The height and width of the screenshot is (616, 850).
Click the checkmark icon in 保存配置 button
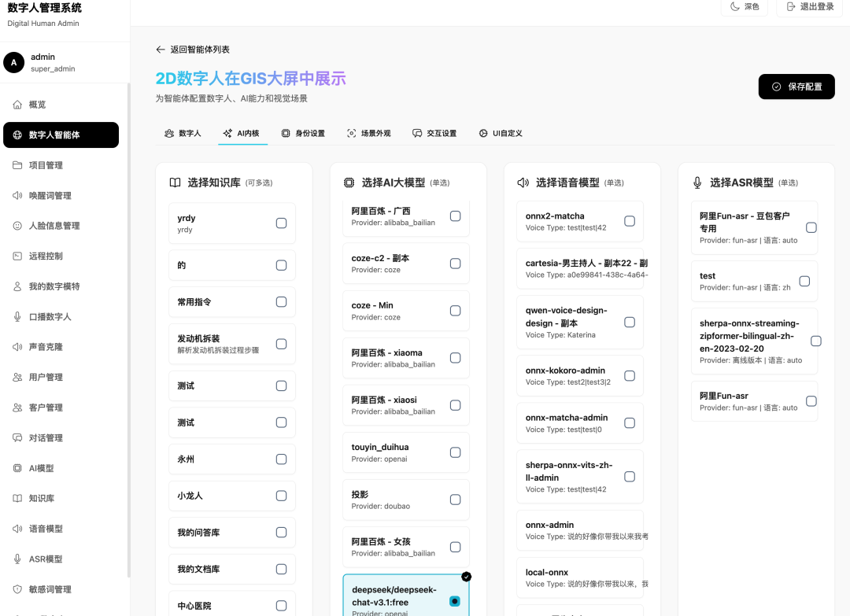coord(776,87)
